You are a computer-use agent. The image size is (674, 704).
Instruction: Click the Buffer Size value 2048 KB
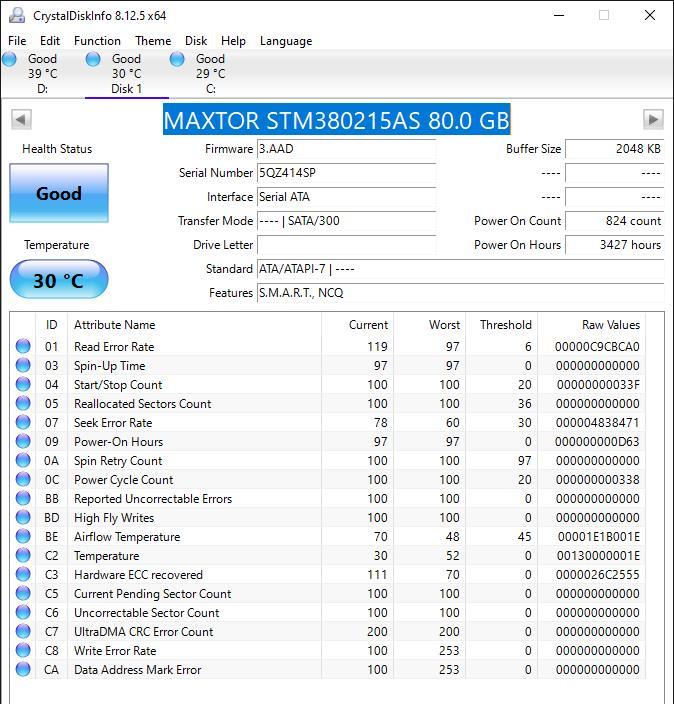tap(614, 149)
